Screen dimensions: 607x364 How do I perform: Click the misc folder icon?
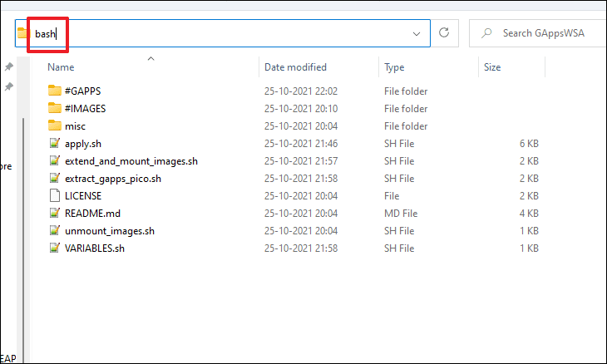click(55, 125)
